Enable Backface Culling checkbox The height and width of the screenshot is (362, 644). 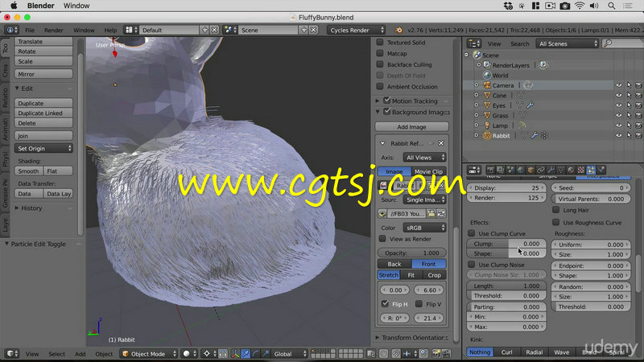point(380,64)
